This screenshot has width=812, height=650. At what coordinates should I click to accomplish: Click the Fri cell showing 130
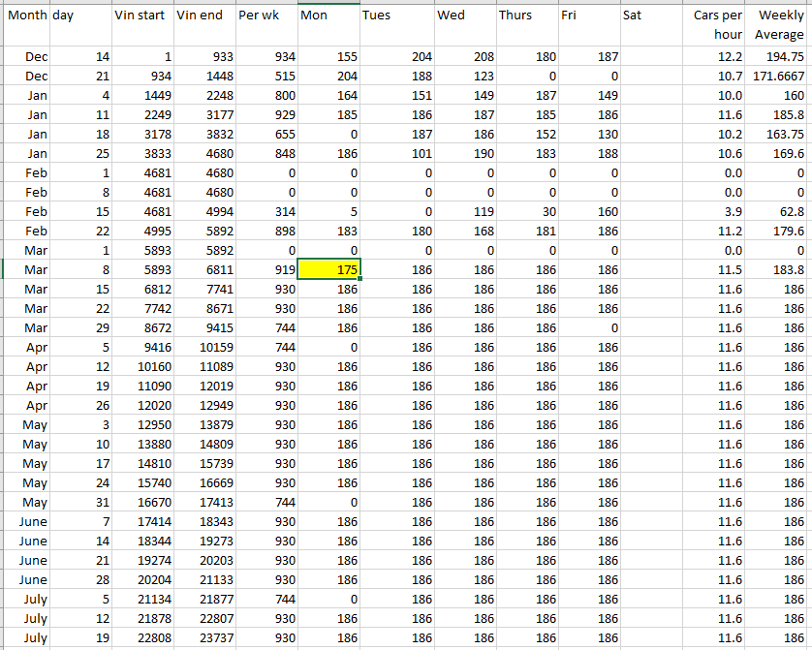[588, 135]
